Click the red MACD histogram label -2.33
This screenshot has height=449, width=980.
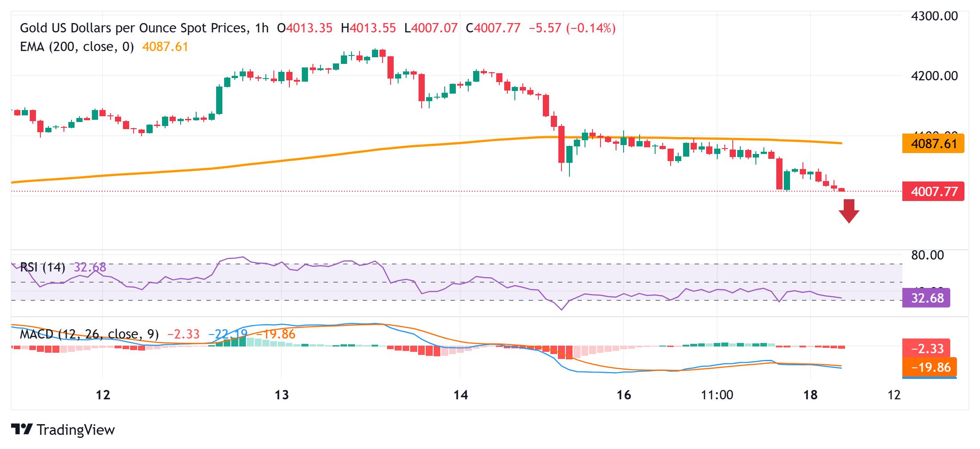[926, 348]
